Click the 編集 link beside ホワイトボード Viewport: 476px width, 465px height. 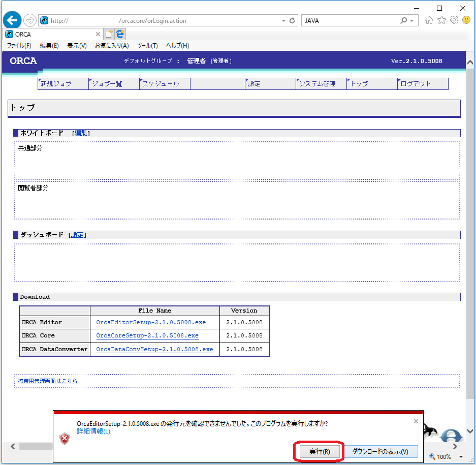(x=81, y=133)
